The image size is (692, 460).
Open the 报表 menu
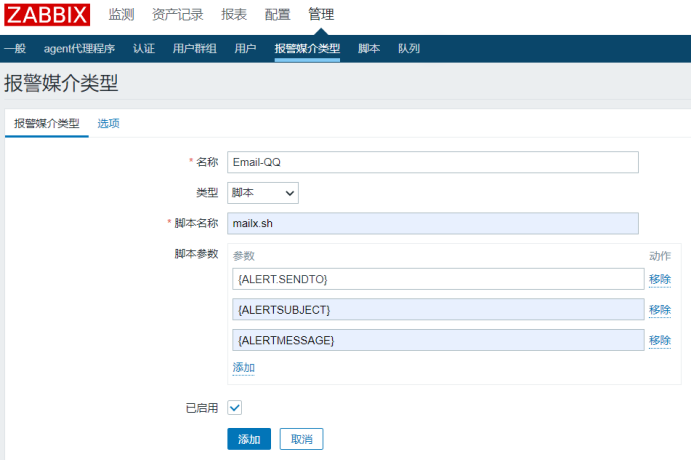pyautogui.click(x=234, y=15)
